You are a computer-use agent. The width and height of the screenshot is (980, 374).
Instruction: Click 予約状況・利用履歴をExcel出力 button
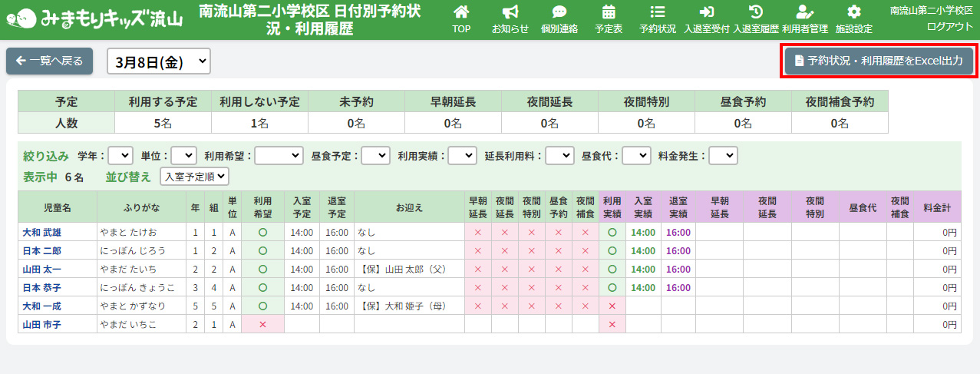[879, 61]
